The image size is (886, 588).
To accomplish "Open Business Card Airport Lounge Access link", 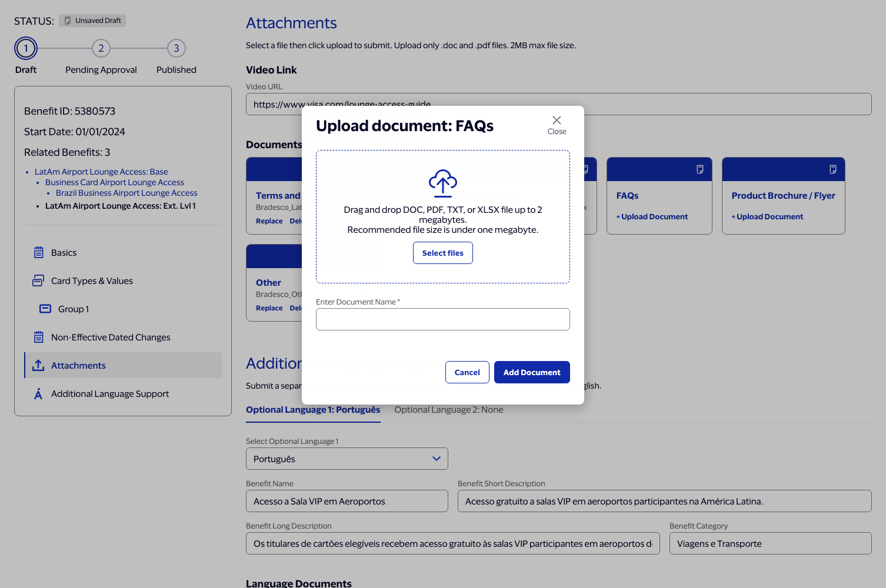I will point(115,182).
